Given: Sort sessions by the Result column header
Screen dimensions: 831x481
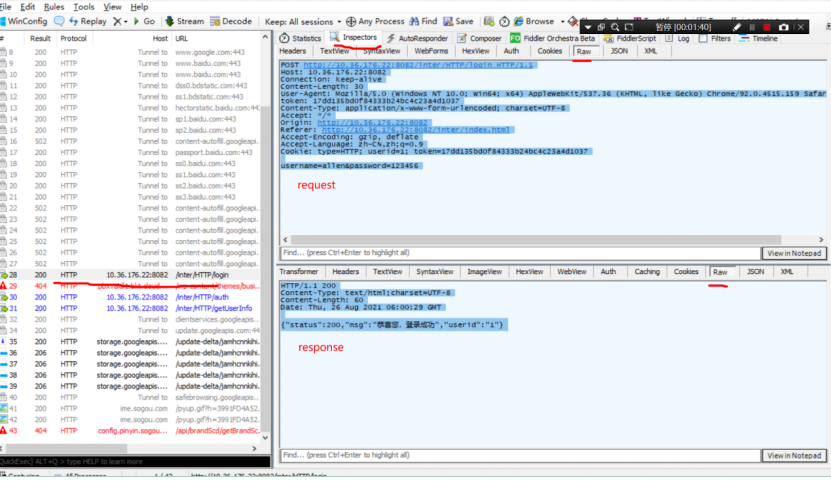Looking at the screenshot, I should click(x=40, y=38).
